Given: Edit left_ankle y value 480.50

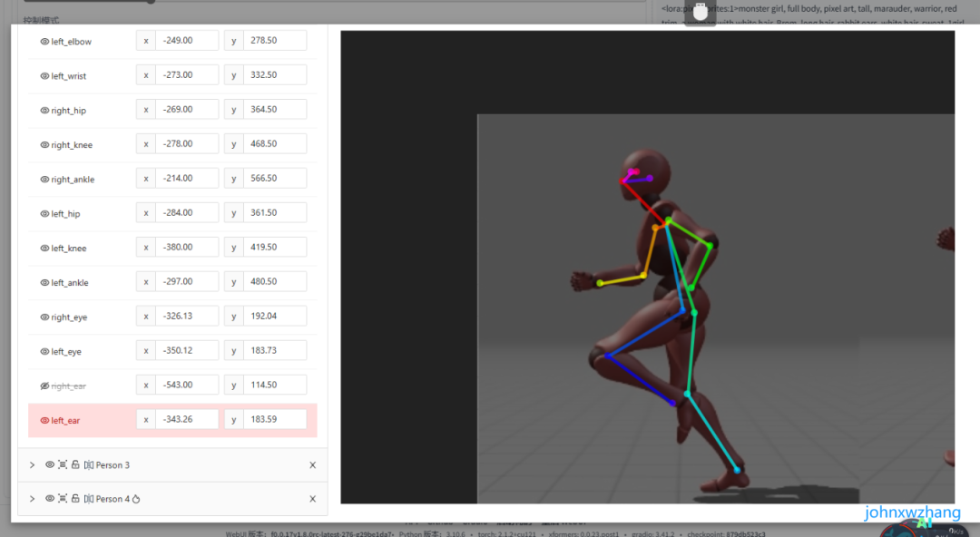Looking at the screenshot, I should tap(274, 281).
